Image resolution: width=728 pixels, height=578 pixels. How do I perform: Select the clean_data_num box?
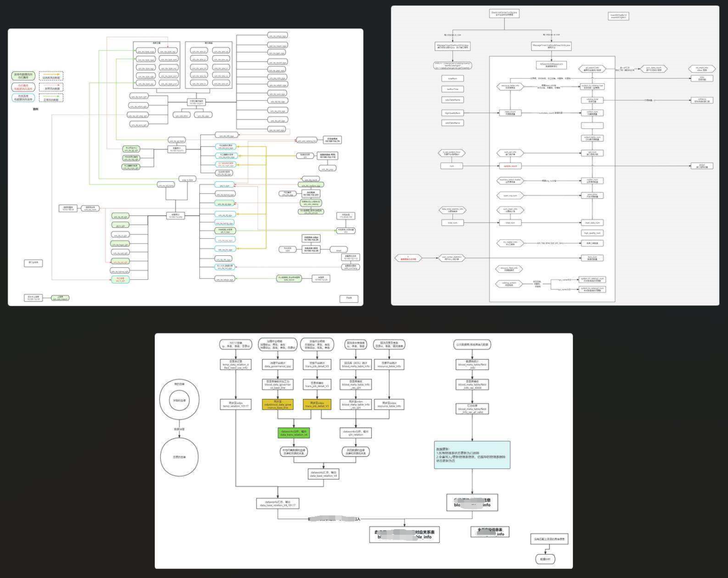tap(592, 223)
